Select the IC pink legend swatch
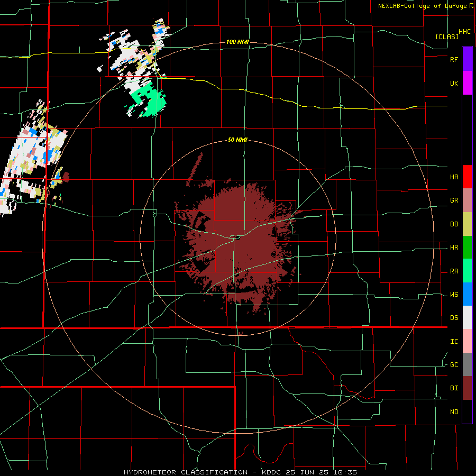The height and width of the screenshot is (476, 476). pos(467,341)
